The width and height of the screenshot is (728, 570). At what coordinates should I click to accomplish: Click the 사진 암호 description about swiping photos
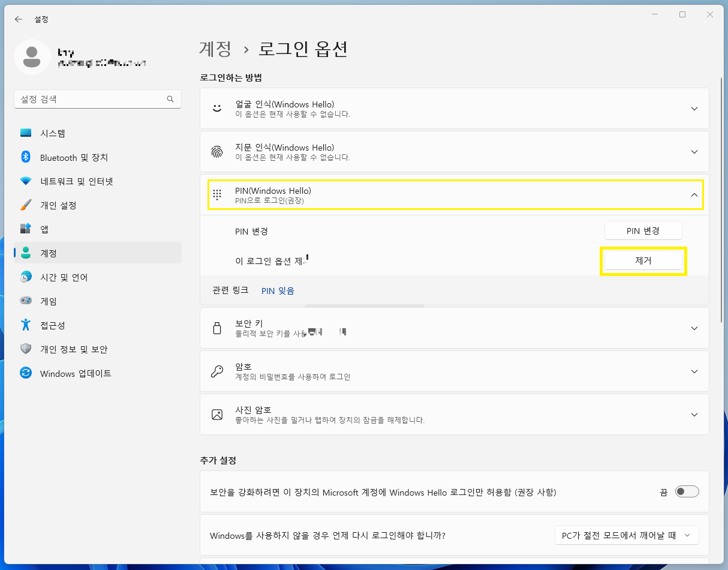coord(330,420)
